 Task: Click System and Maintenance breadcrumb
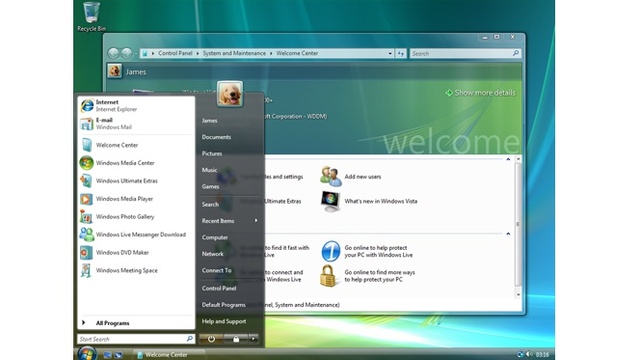tap(234, 53)
